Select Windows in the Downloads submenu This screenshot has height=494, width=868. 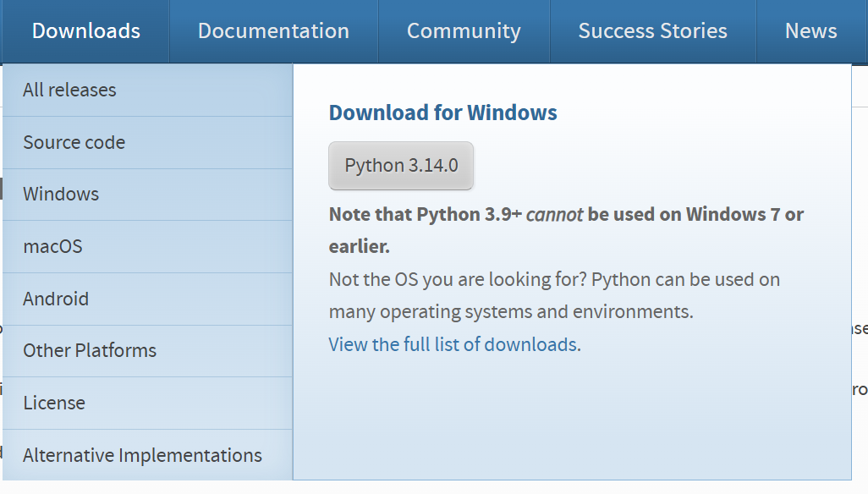point(61,194)
